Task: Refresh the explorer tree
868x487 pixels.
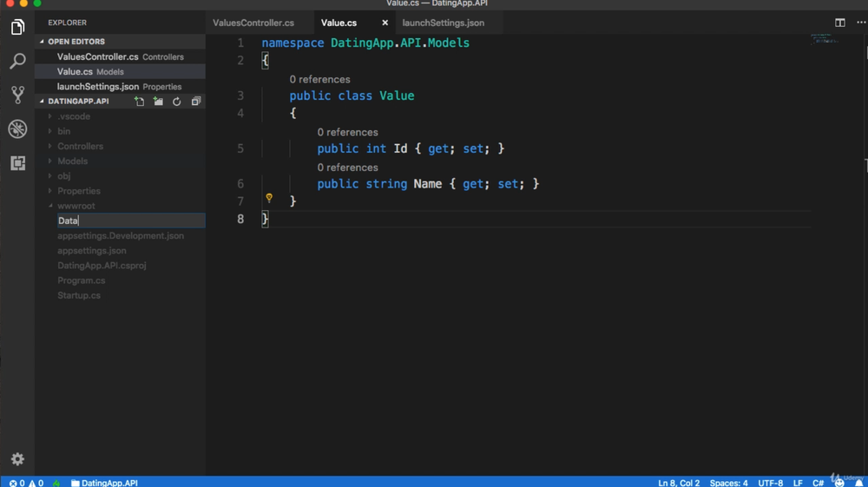Action: point(176,102)
